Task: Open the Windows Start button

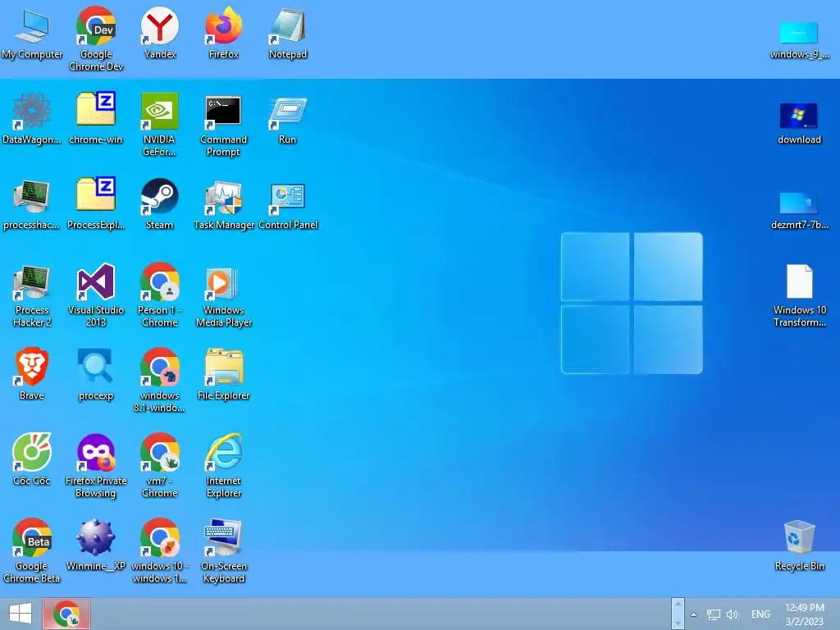Action: (x=21, y=614)
